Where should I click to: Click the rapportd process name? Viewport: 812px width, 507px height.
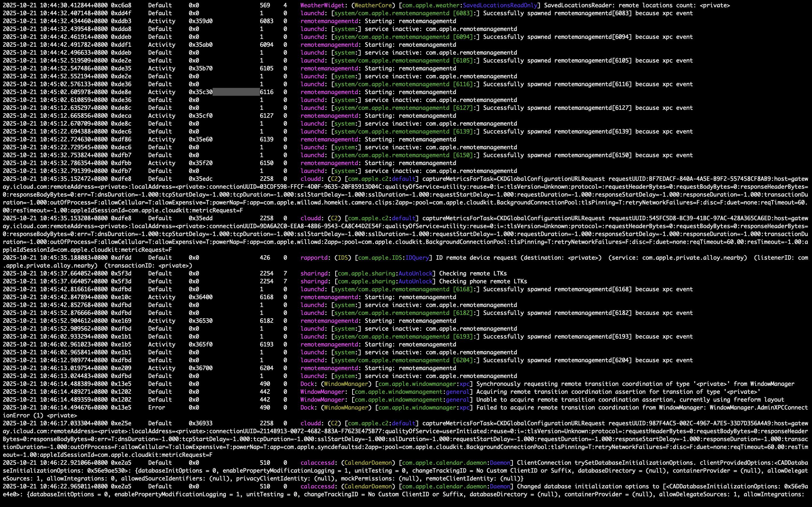point(314,257)
